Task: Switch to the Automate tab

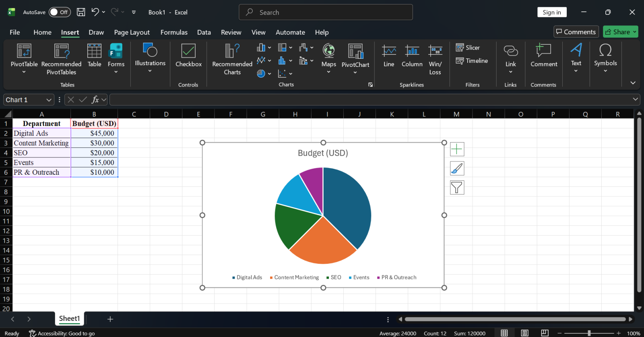Action: pyautogui.click(x=290, y=32)
